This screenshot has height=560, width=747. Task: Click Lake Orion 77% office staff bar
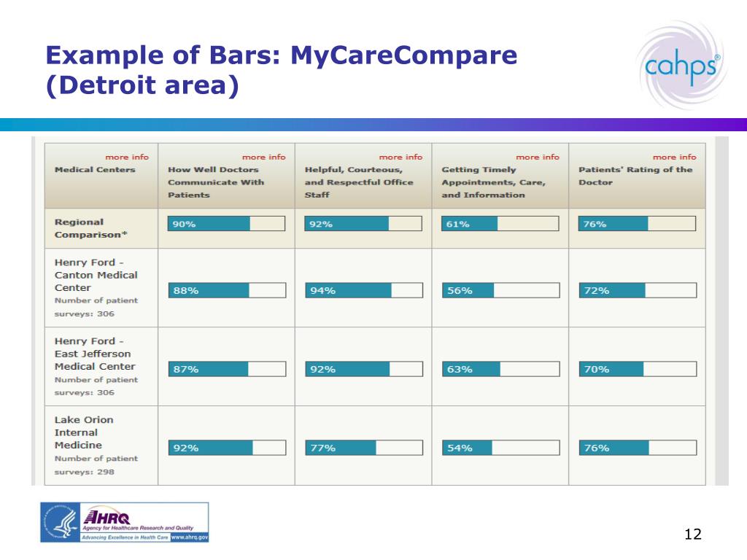364,448
